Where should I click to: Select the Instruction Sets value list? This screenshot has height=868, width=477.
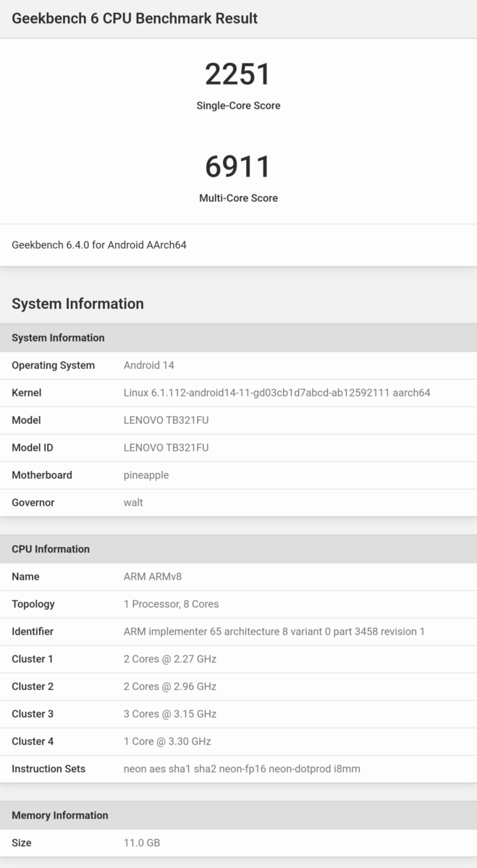click(242, 769)
